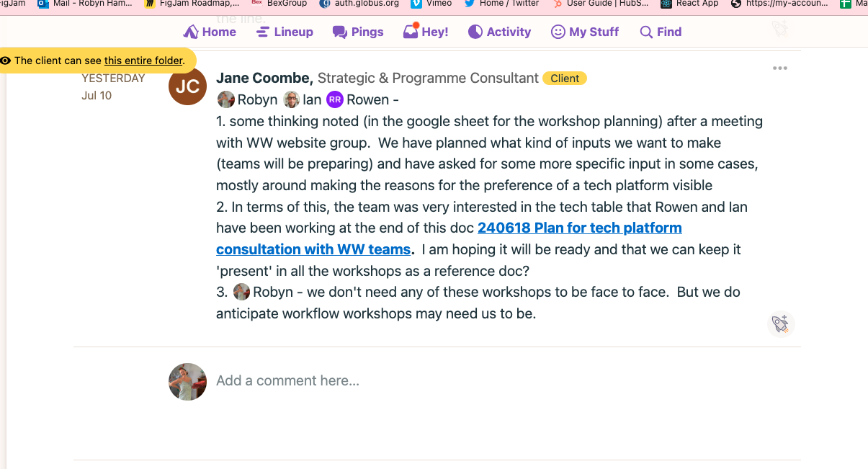This screenshot has height=469, width=868.
Task: Add a boost with the rocket icon
Action: (780, 324)
